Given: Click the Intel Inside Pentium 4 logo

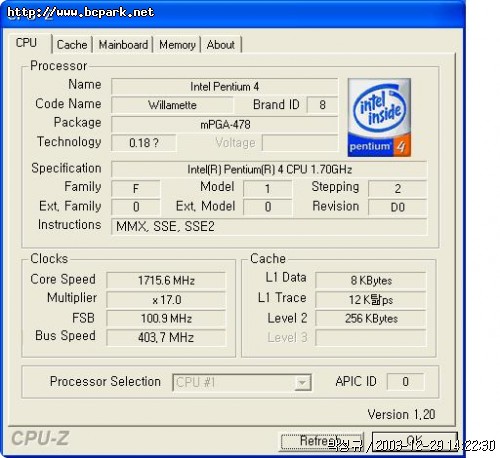Looking at the screenshot, I should pyautogui.click(x=379, y=117).
